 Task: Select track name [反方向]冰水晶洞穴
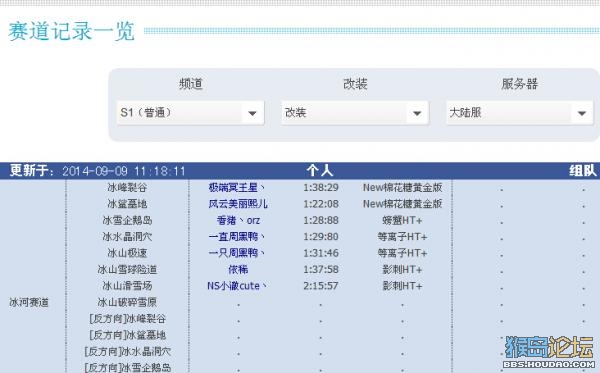(127, 352)
